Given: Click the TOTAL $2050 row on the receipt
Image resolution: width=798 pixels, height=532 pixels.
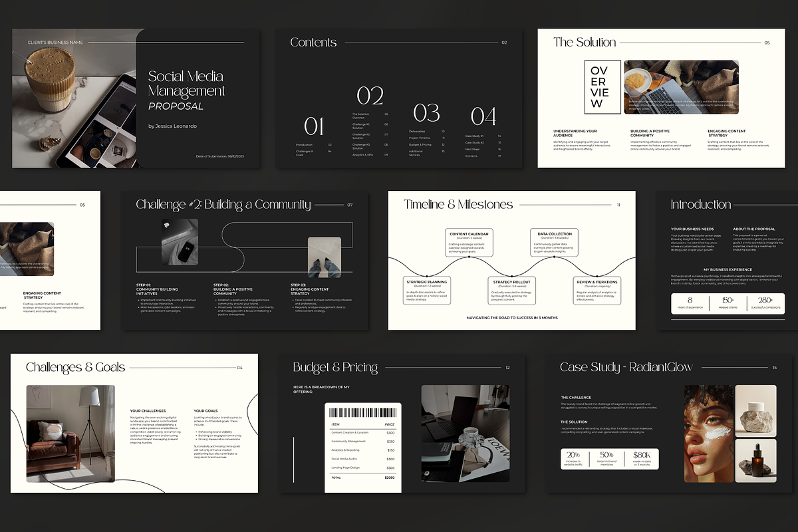Looking at the screenshot, I should click(363, 477).
